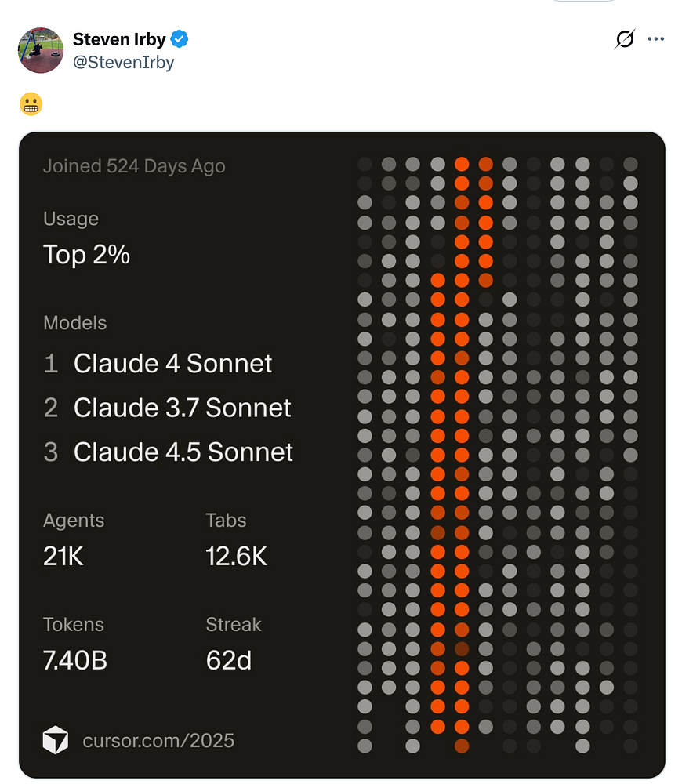
Task: Click the Top 2% usage stat
Action: 86,254
